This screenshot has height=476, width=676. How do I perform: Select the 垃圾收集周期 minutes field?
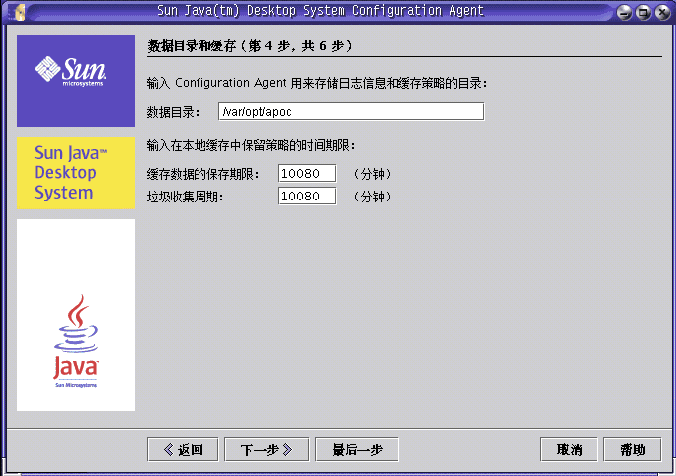pos(307,196)
